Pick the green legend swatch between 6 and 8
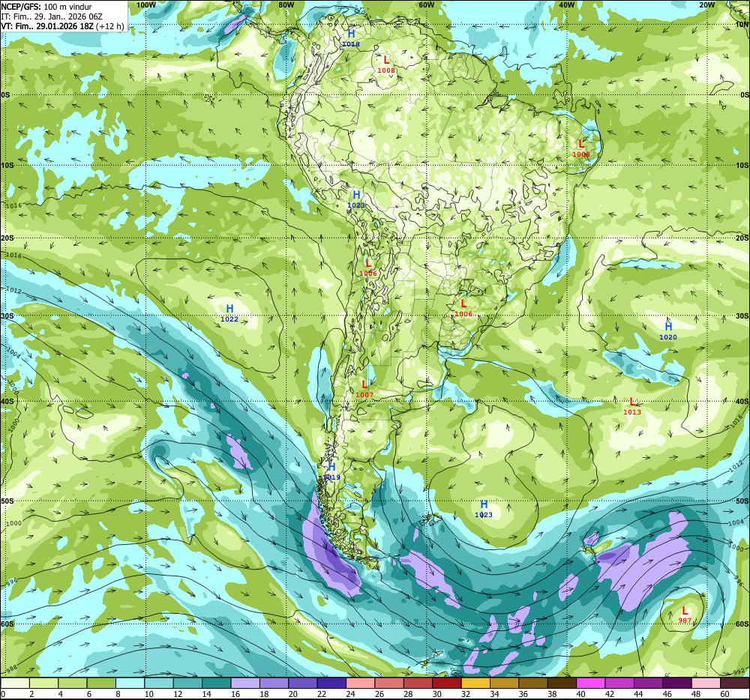 point(101,683)
